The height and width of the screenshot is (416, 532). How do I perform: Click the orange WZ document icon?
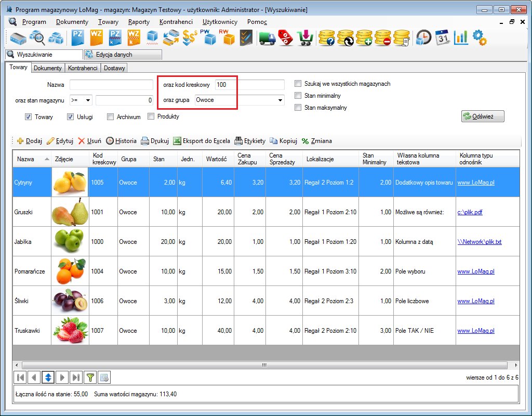(x=96, y=38)
